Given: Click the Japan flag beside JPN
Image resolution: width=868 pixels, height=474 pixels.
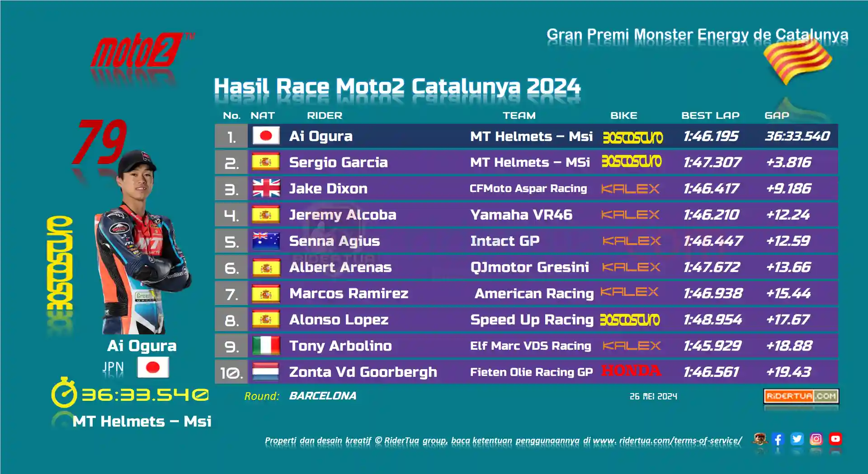Looking at the screenshot, I should tap(153, 367).
